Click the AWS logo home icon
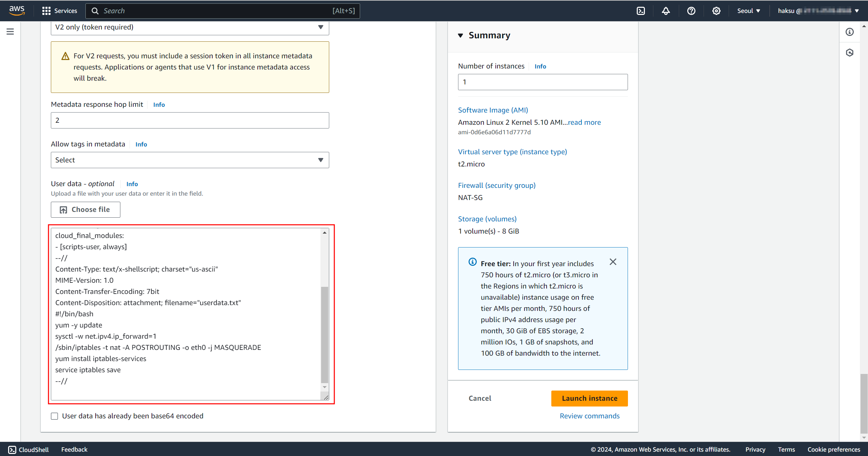Screen dimensions: 868x456 pyautogui.click(x=17, y=10)
